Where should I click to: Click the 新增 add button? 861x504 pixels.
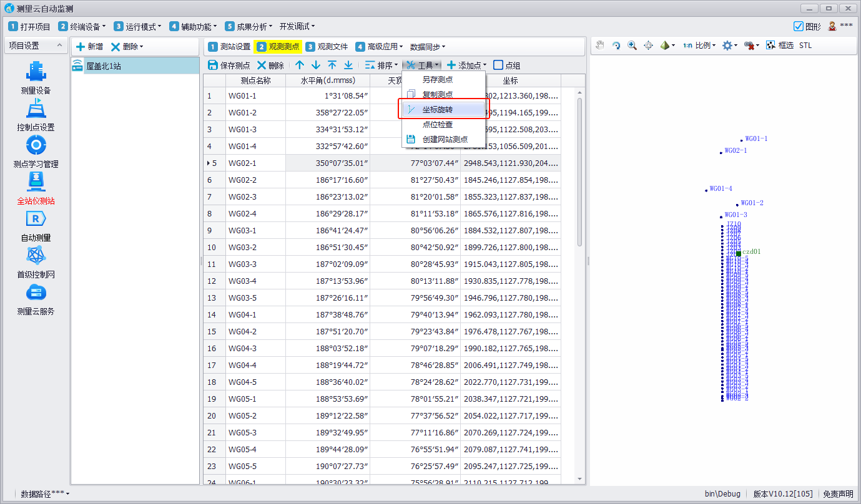tap(89, 47)
